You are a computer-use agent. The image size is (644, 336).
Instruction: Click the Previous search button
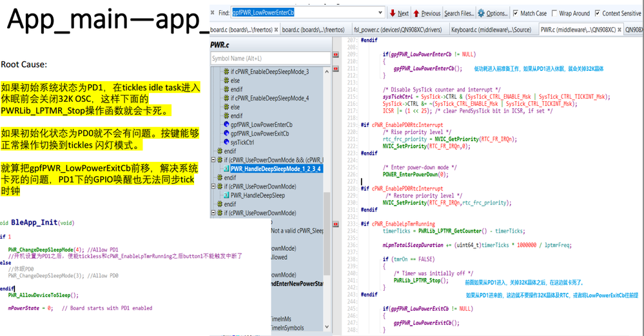[427, 13]
